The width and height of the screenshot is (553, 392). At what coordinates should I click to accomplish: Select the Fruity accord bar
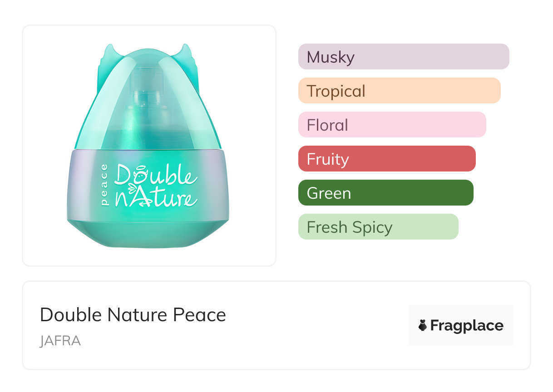click(x=386, y=159)
